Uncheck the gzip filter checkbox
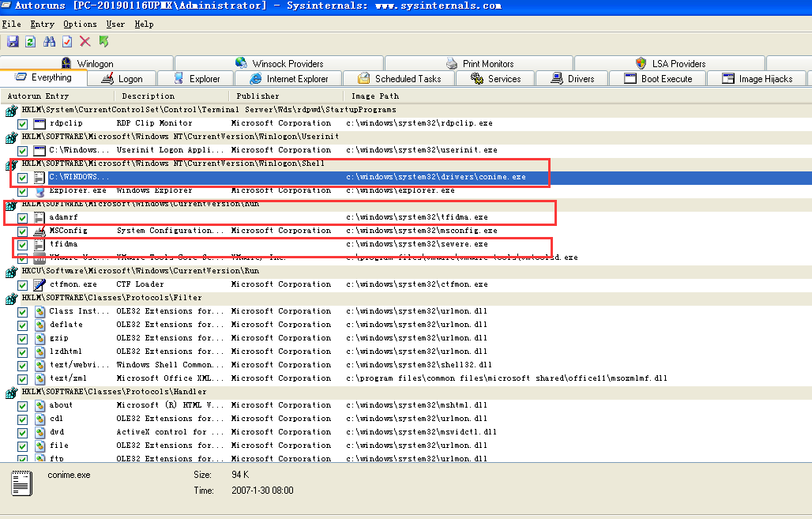812x519 pixels. pyautogui.click(x=23, y=338)
